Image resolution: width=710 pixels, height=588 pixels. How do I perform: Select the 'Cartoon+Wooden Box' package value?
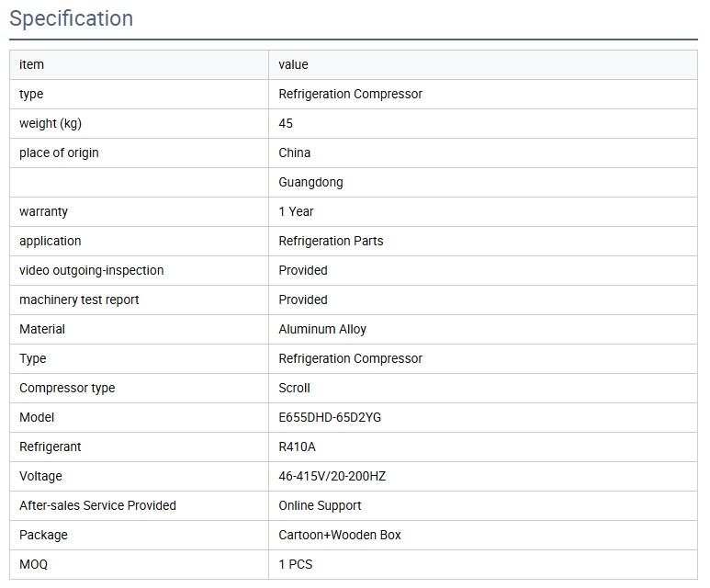340,535
